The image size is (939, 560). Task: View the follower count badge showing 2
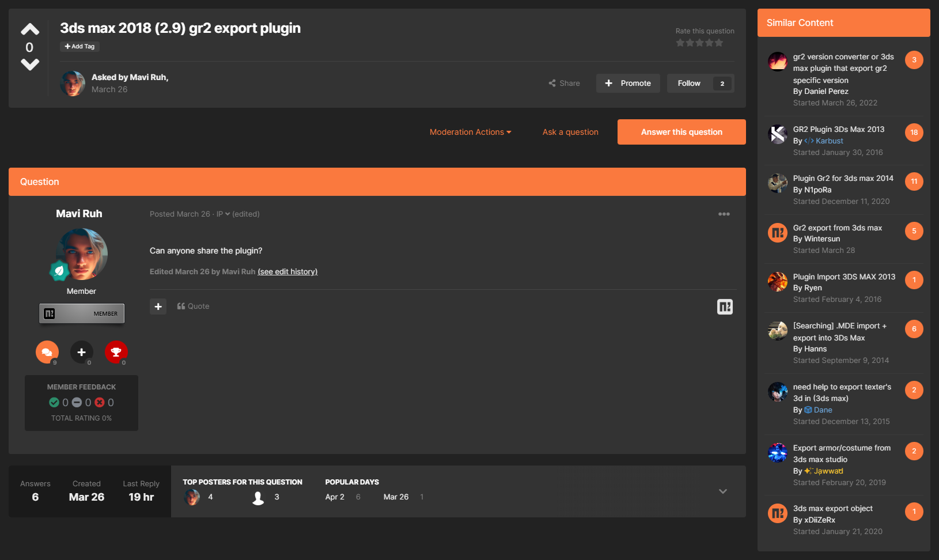722,84
